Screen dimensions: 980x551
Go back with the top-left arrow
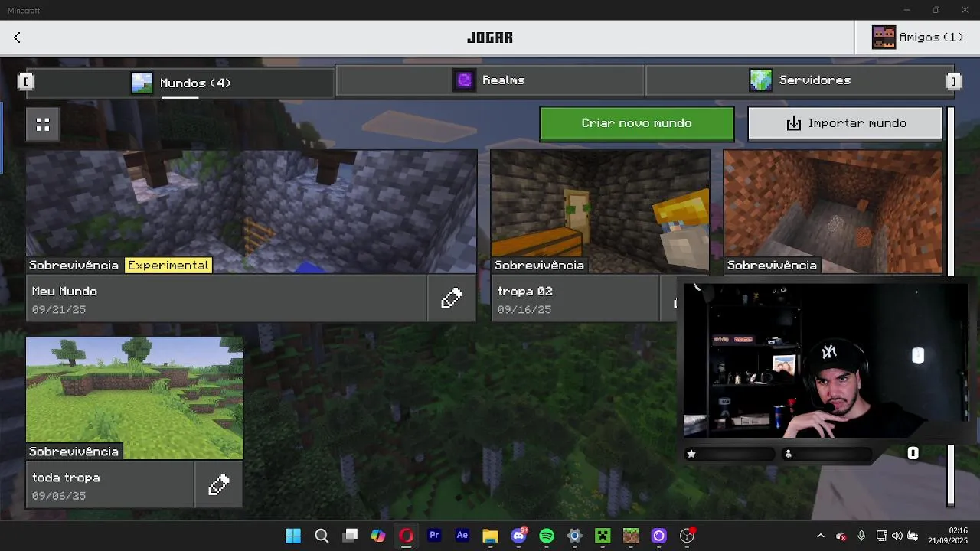pyautogui.click(x=17, y=37)
